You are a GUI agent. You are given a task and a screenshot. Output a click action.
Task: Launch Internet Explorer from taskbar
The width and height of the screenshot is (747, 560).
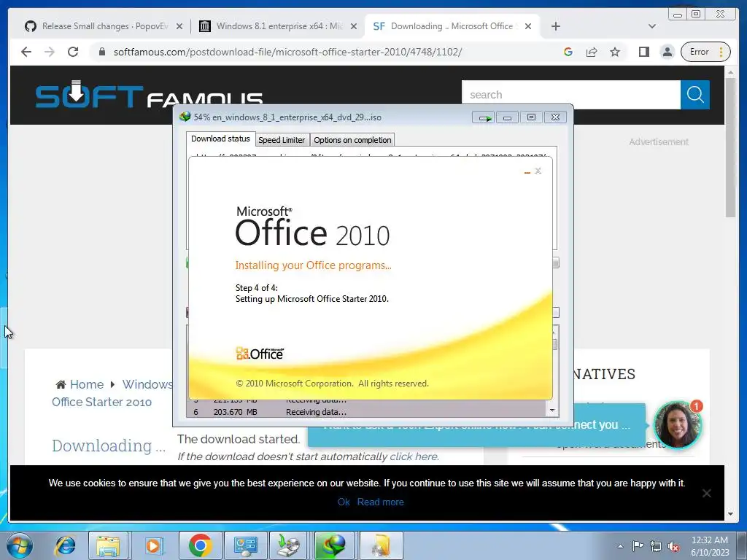65,545
